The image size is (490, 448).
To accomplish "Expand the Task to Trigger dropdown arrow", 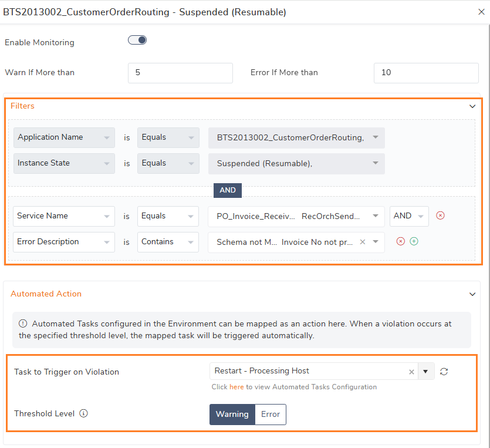I will pos(426,371).
